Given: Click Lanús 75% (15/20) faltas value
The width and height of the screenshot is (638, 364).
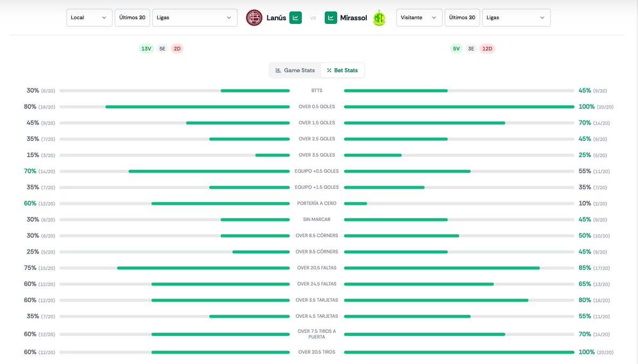Looking at the screenshot, I should pyautogui.click(x=39, y=268).
